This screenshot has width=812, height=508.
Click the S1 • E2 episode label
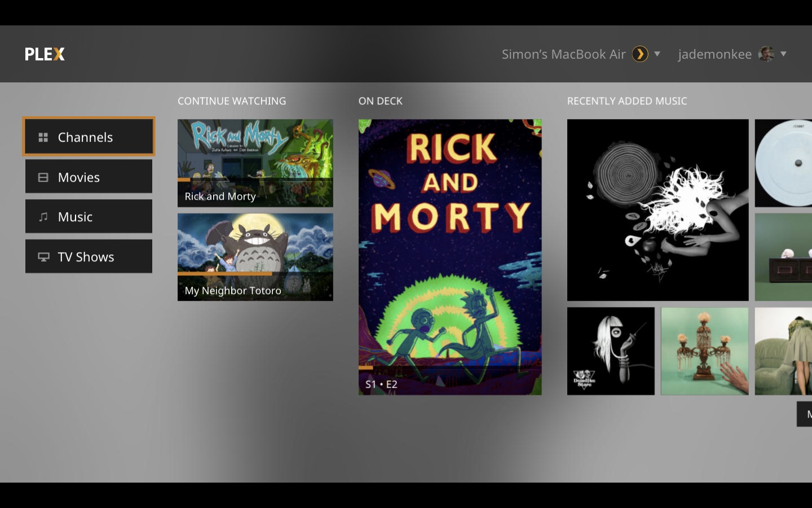tap(381, 384)
